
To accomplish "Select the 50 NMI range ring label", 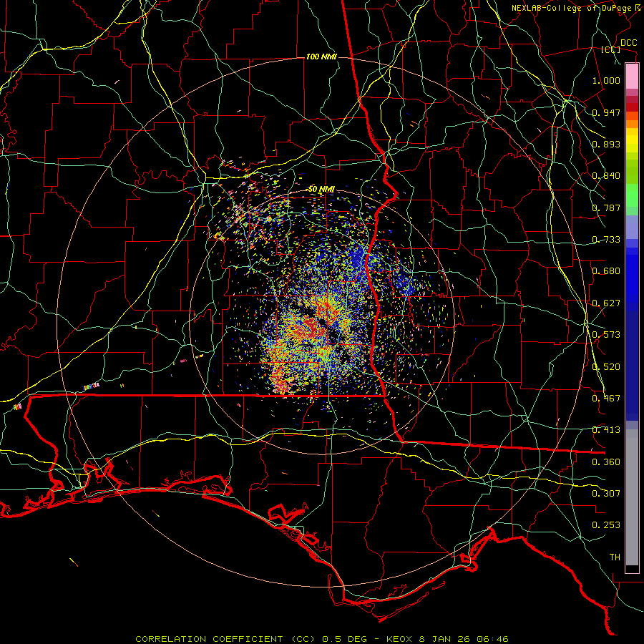I will point(321,190).
